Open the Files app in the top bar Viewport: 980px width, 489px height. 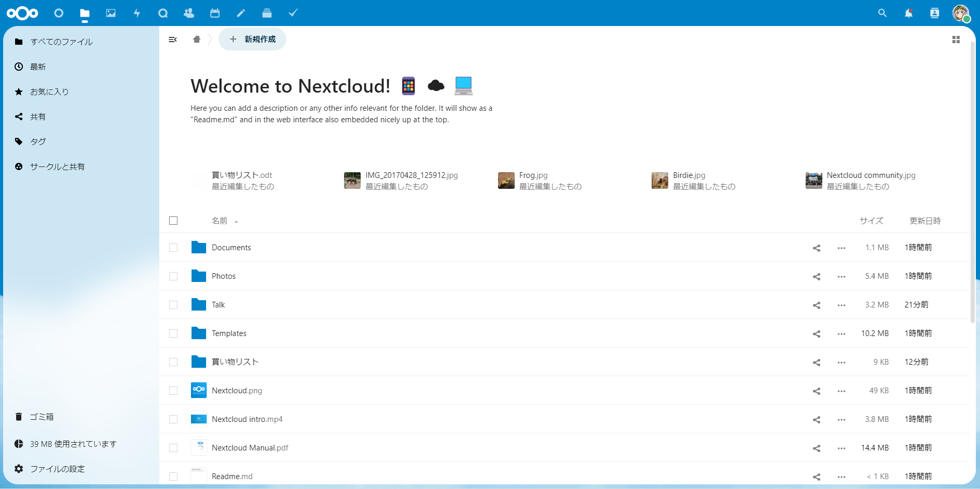tap(85, 13)
